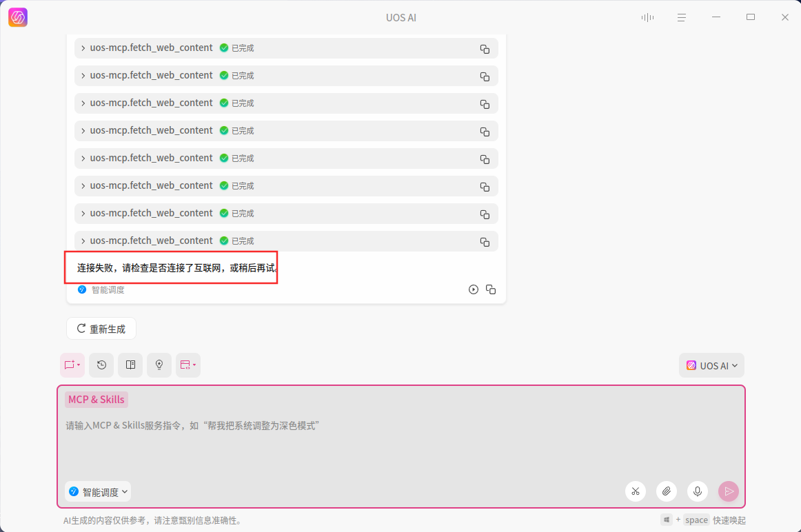Open the new conversation icon

click(x=72, y=365)
